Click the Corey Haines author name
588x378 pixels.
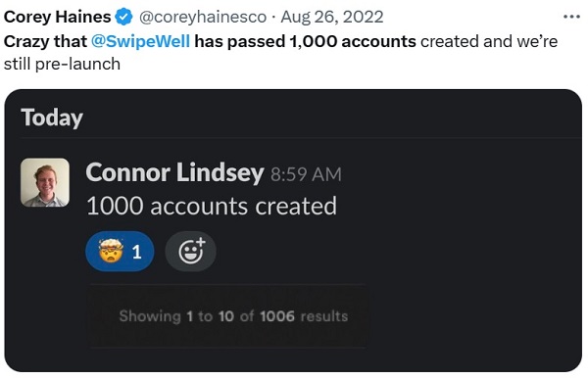click(58, 18)
